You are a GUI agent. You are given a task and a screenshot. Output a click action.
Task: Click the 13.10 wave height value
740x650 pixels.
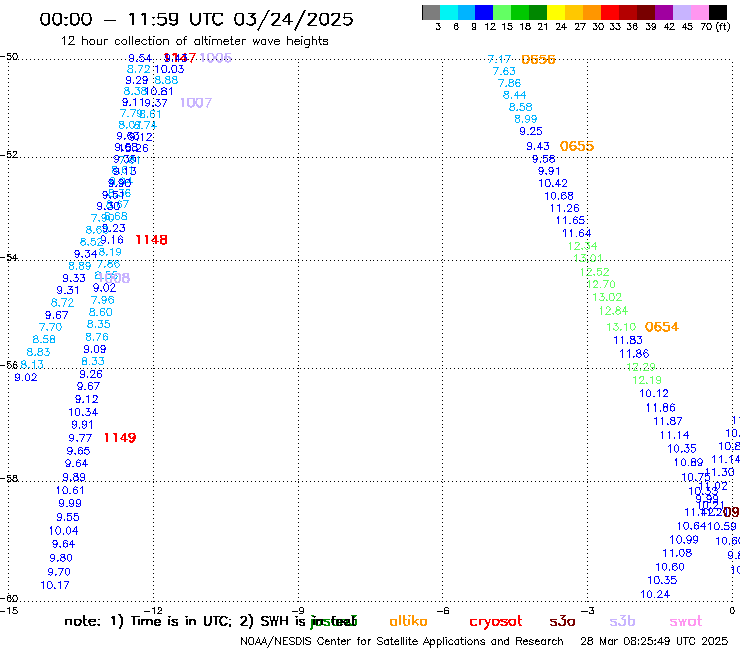[621, 327]
